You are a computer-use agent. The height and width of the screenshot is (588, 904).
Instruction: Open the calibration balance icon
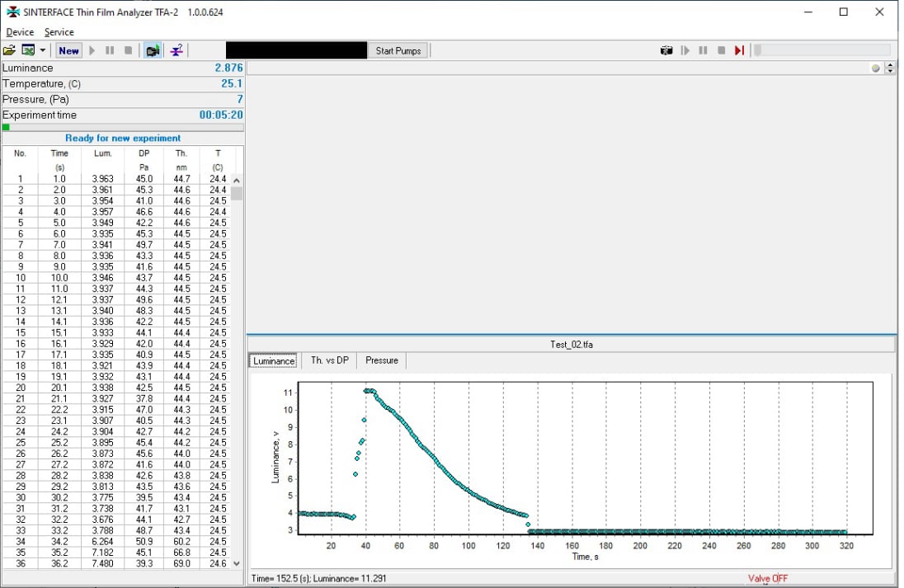pyautogui.click(x=177, y=51)
